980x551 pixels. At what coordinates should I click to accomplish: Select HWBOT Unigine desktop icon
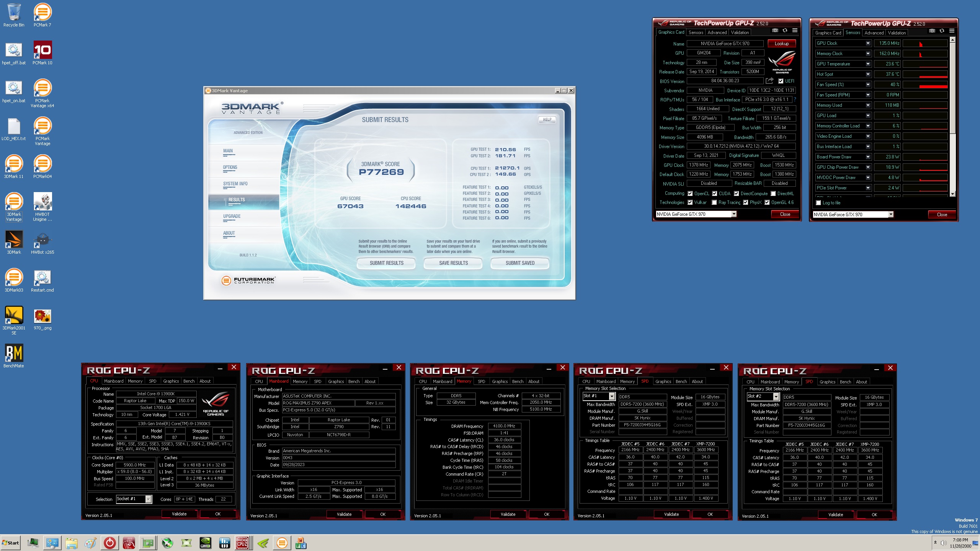pos(42,207)
